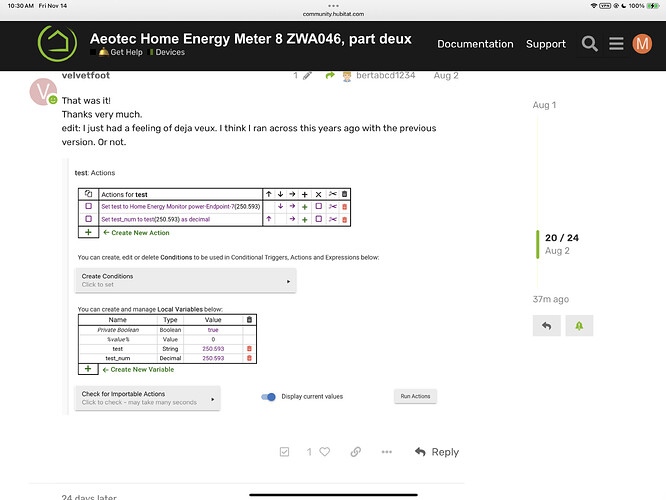The width and height of the screenshot is (666, 500).
Task: Open the forum search icon
Action: click(590, 44)
